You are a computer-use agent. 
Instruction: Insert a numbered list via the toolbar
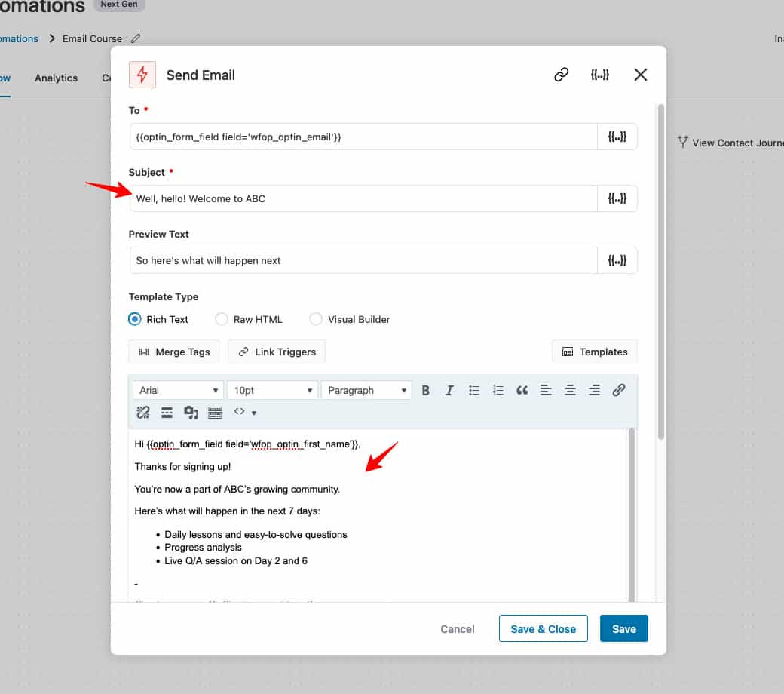[x=498, y=390]
